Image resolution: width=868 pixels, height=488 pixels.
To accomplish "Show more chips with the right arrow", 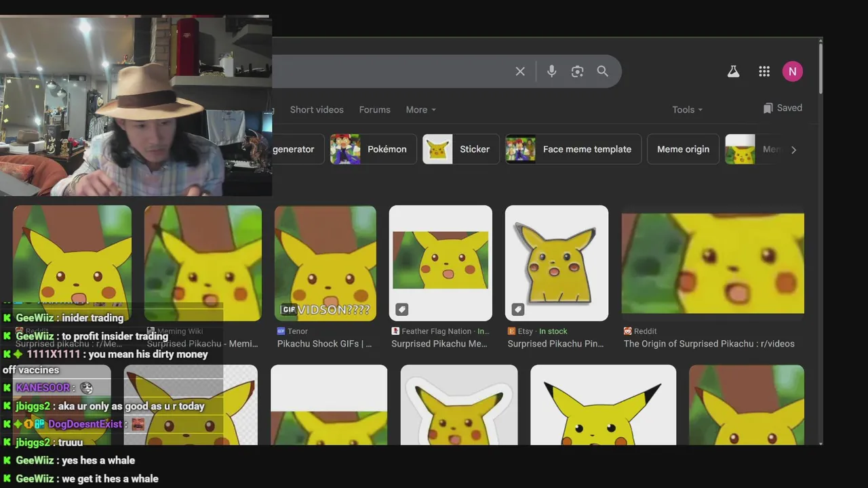I will click(793, 150).
